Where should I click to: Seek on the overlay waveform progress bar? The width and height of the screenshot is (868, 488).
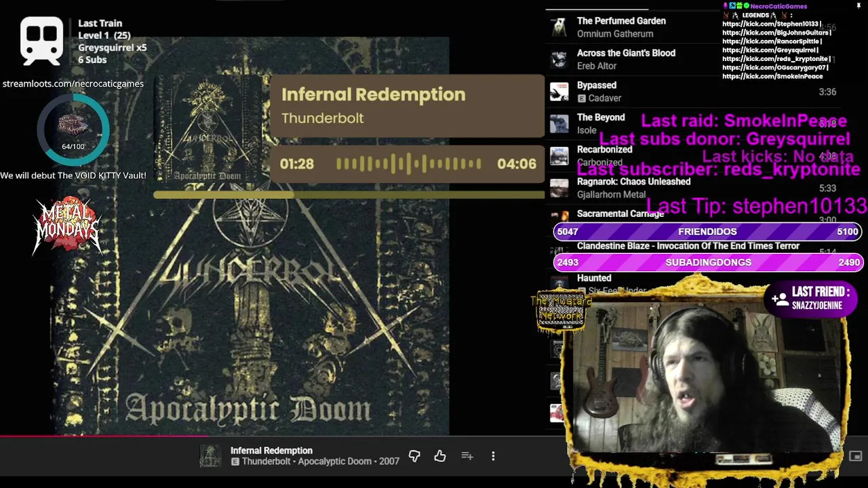tap(408, 164)
